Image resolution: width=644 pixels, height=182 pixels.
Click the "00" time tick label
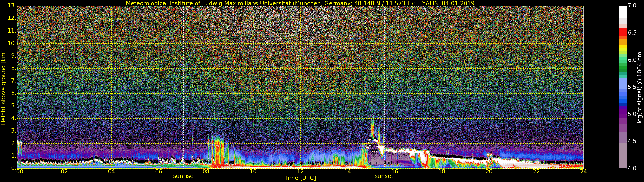[20, 172]
